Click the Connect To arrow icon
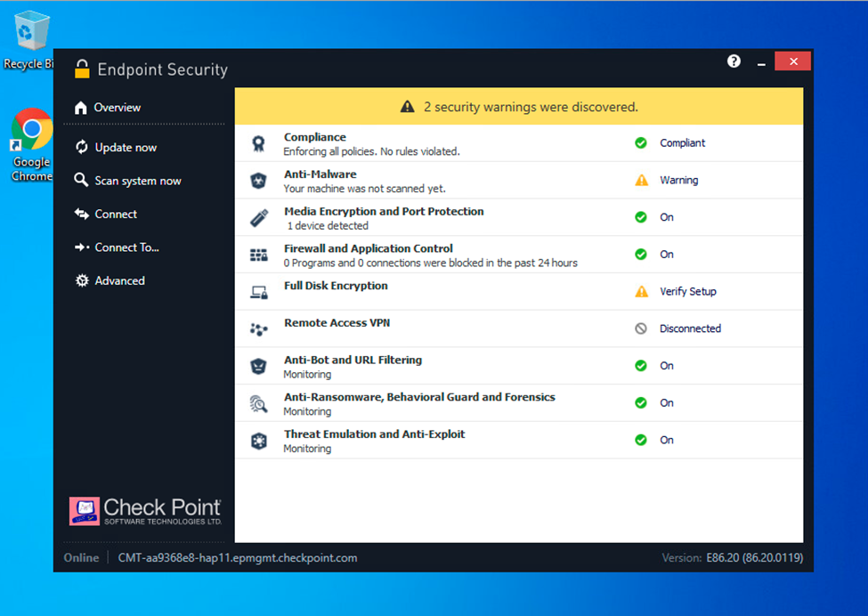 pyautogui.click(x=82, y=247)
